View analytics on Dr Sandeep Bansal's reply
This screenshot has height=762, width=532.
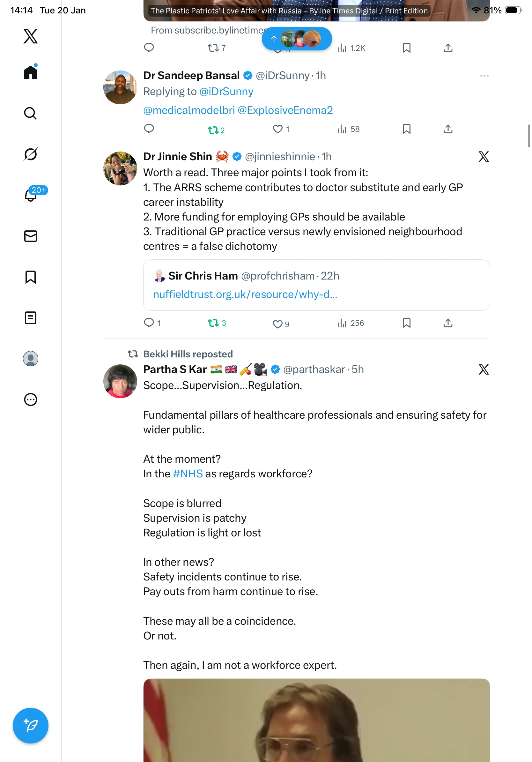(x=348, y=129)
